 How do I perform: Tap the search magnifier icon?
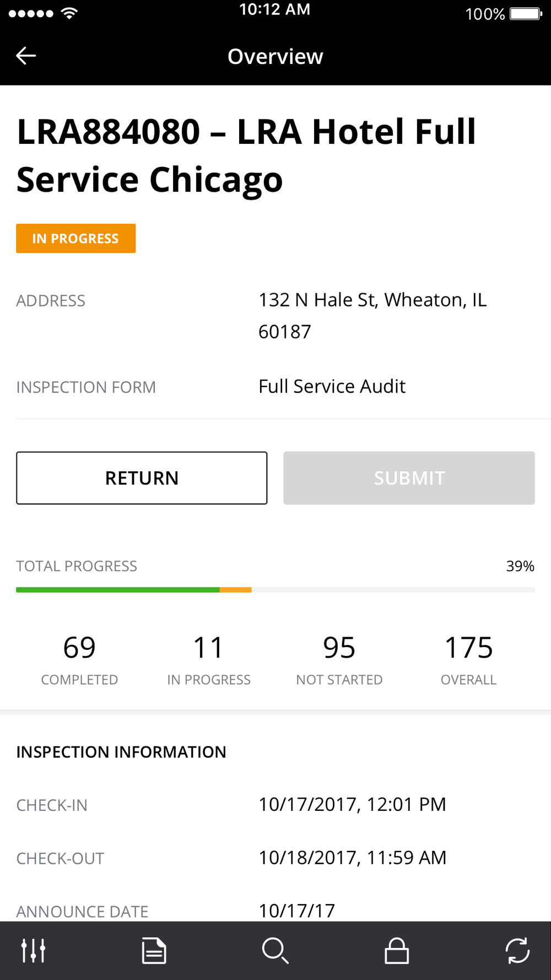pos(275,951)
